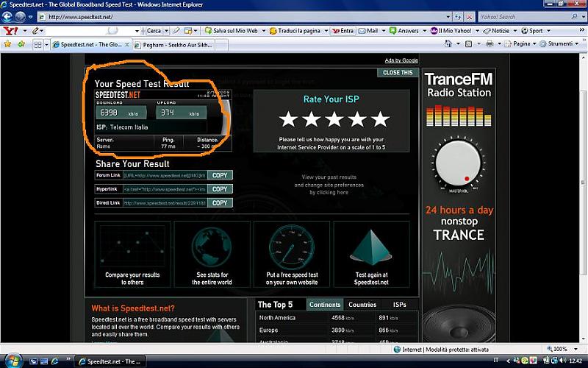Click the Cerca search button

pyautogui.click(x=154, y=31)
